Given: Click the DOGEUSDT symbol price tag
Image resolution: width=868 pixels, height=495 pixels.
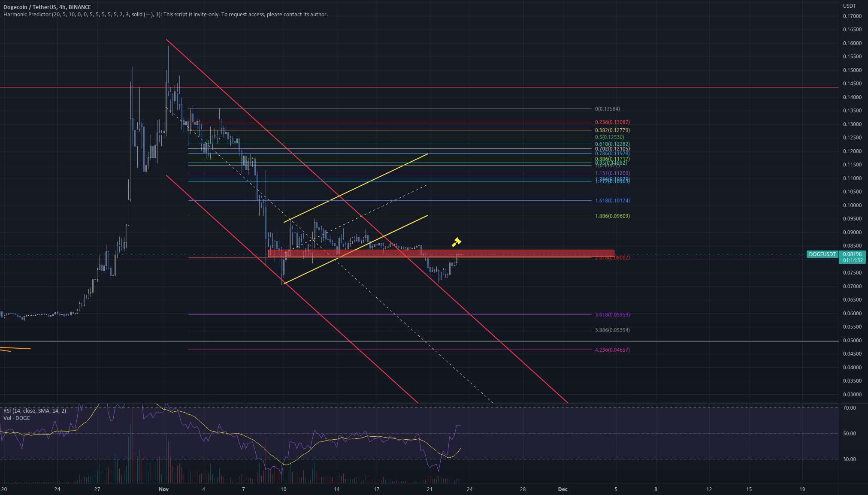Looking at the screenshot, I should pos(822,254).
